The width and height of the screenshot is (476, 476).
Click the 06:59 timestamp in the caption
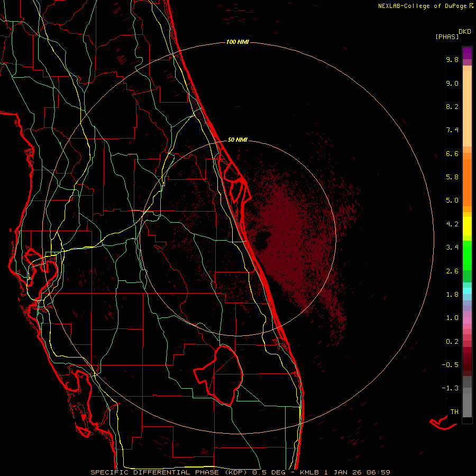point(378,472)
